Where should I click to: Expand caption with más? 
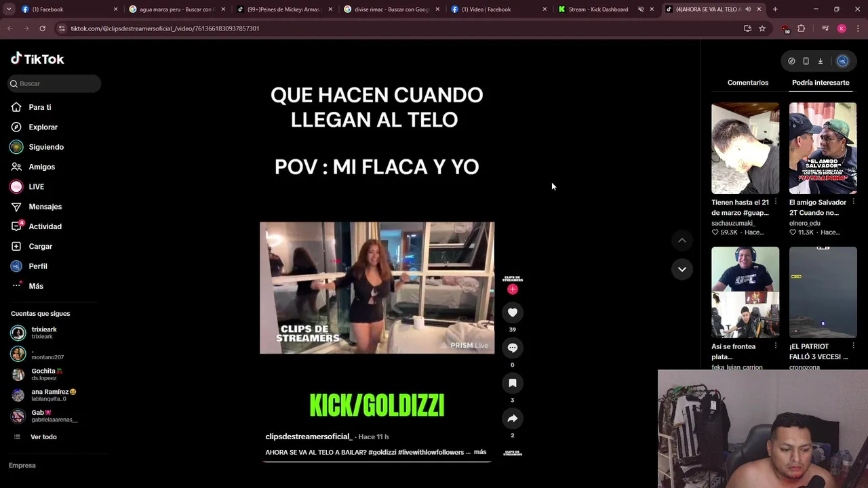coord(480,452)
